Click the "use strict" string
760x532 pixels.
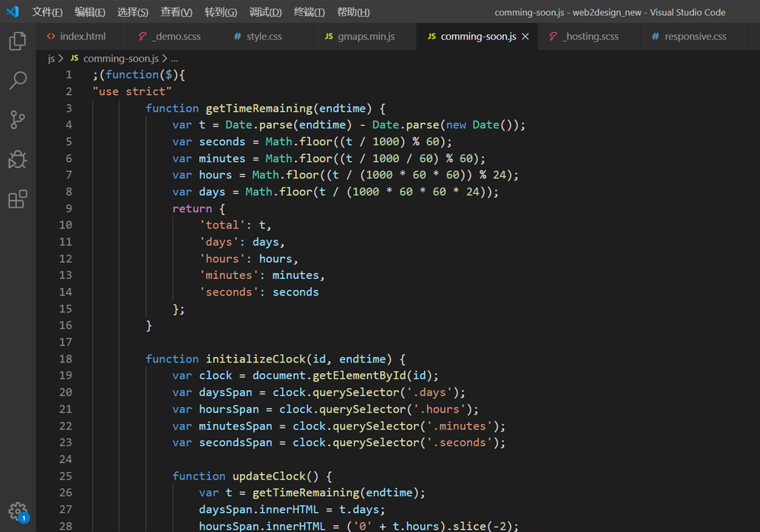[x=132, y=91]
